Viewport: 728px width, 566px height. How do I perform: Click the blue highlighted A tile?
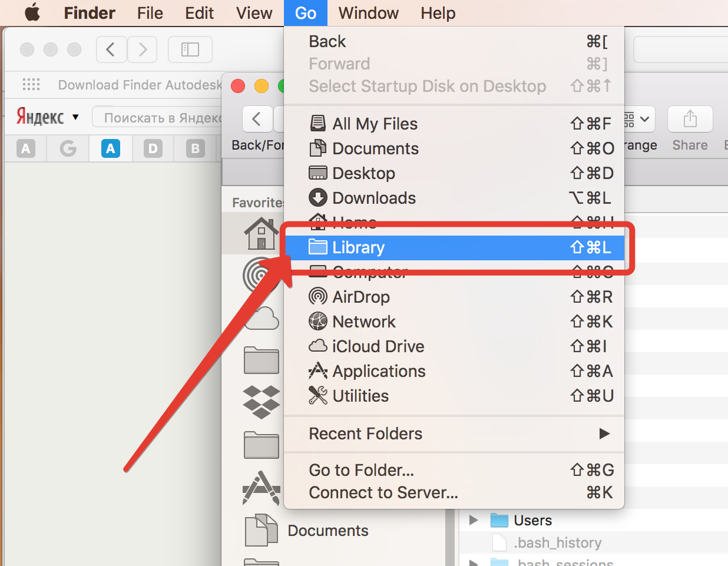pyautogui.click(x=111, y=148)
